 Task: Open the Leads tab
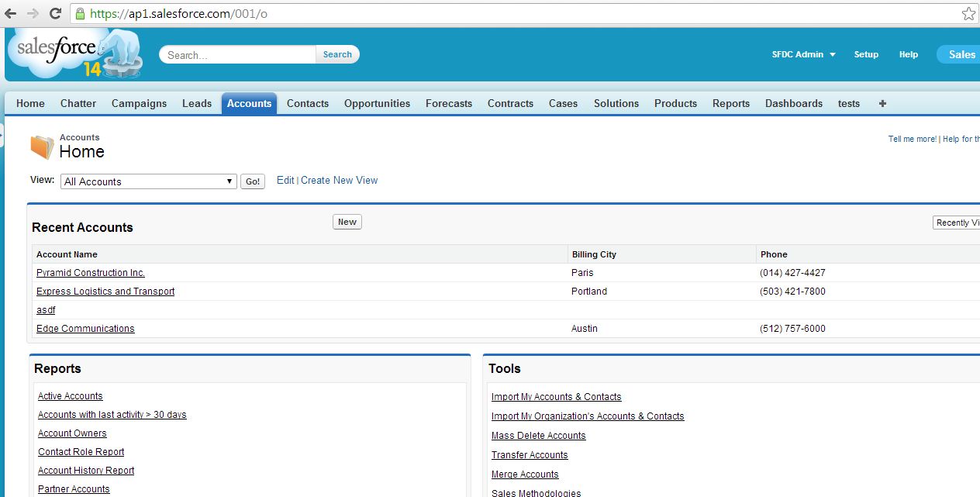[197, 103]
